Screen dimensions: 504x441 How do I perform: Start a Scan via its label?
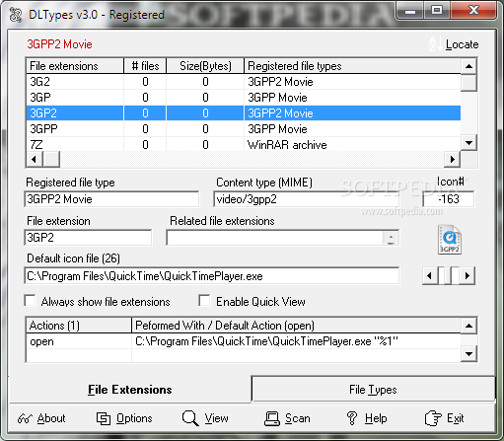(x=298, y=418)
